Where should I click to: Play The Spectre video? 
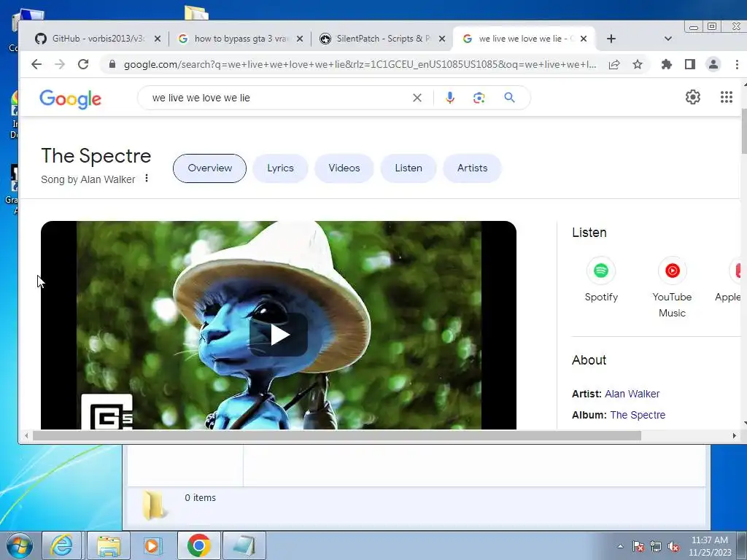click(279, 335)
